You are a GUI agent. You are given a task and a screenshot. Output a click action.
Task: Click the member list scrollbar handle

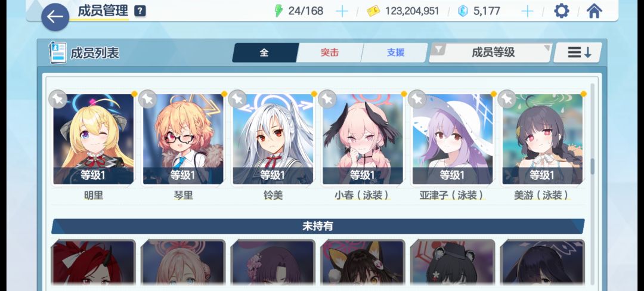(593, 166)
